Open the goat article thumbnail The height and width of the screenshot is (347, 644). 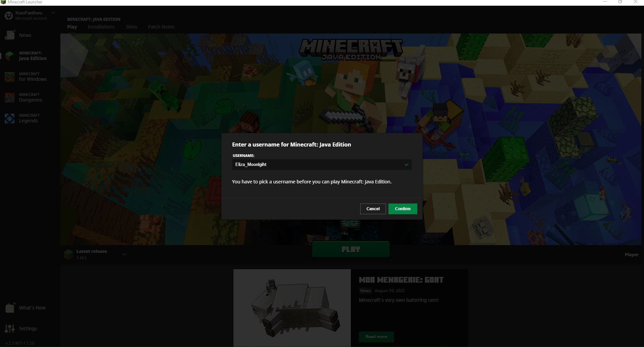click(x=292, y=308)
